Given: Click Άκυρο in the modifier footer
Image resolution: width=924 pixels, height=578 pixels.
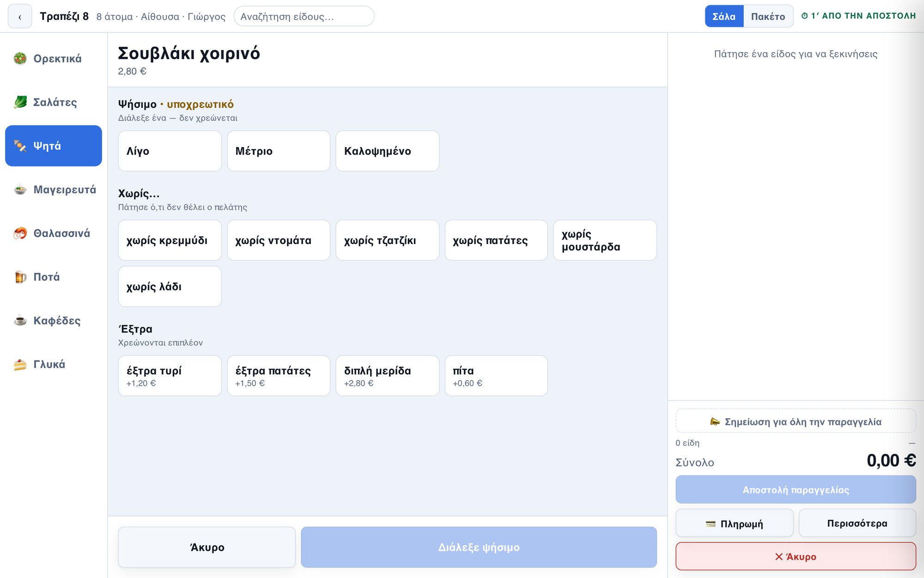Looking at the screenshot, I should point(207,547).
